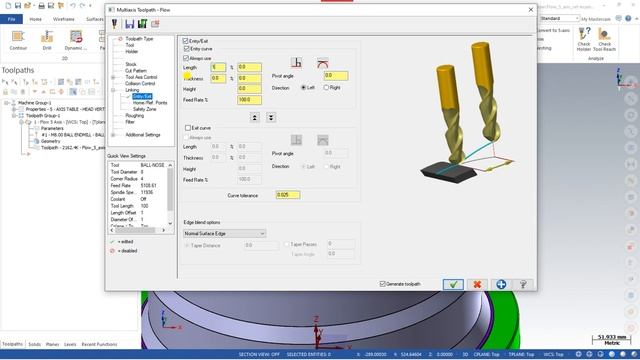Click the entry Feed Rate % field
640x360 pixels.
point(249,100)
